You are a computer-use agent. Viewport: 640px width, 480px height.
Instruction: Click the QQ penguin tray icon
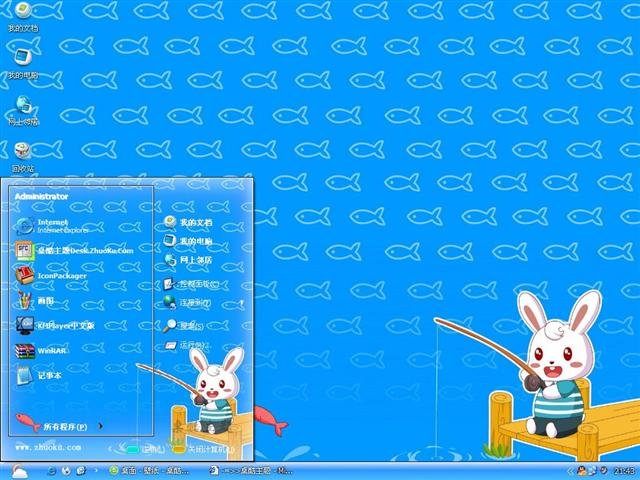tap(581, 471)
